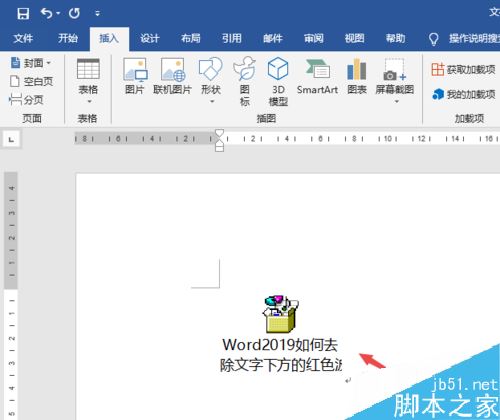Expand the 表格 dropdown arrow
Viewport: 500px width, 420px height.
89,101
